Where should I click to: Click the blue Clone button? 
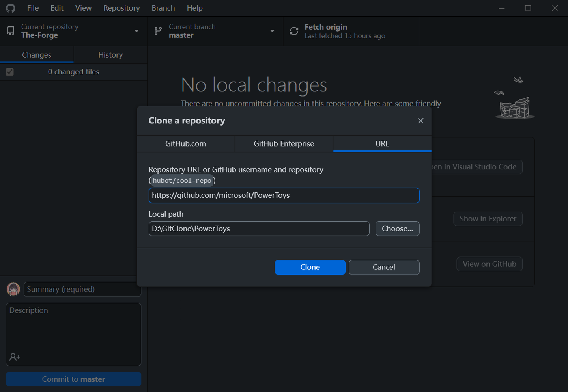(310, 267)
